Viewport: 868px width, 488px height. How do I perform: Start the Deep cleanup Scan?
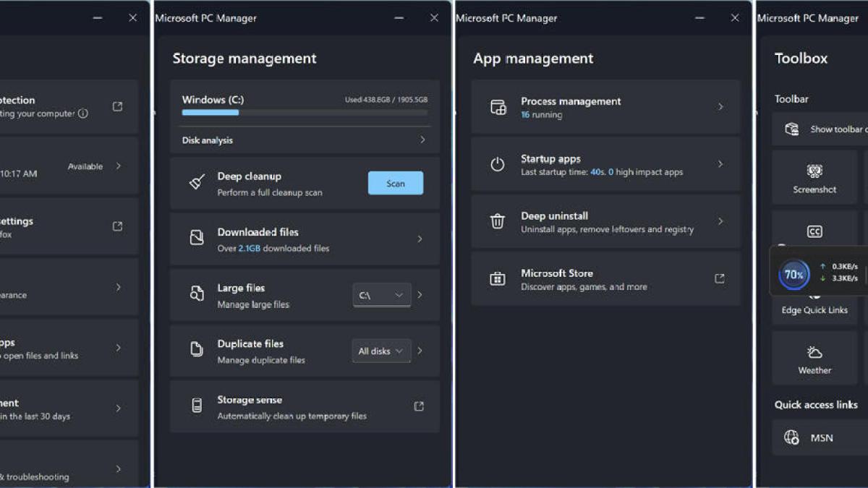coord(396,184)
